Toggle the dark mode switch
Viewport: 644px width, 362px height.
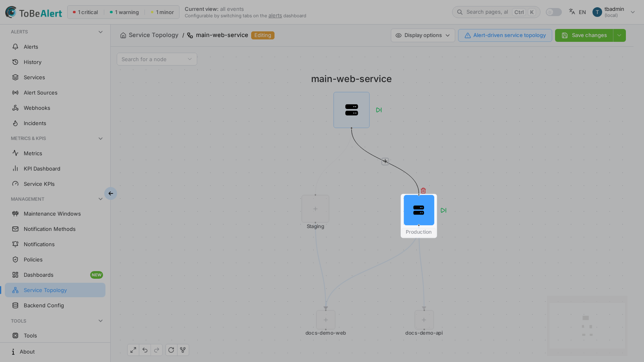click(x=553, y=12)
